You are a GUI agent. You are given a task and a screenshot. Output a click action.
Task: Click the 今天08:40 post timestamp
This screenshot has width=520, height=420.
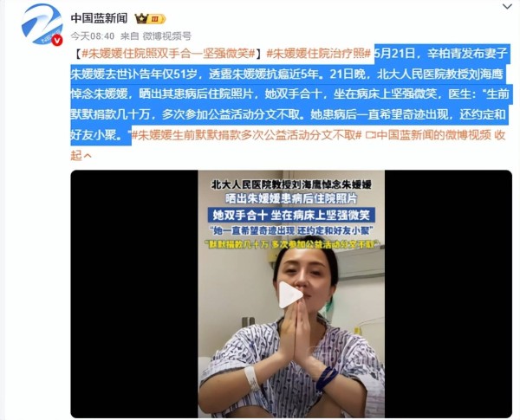[x=93, y=36]
